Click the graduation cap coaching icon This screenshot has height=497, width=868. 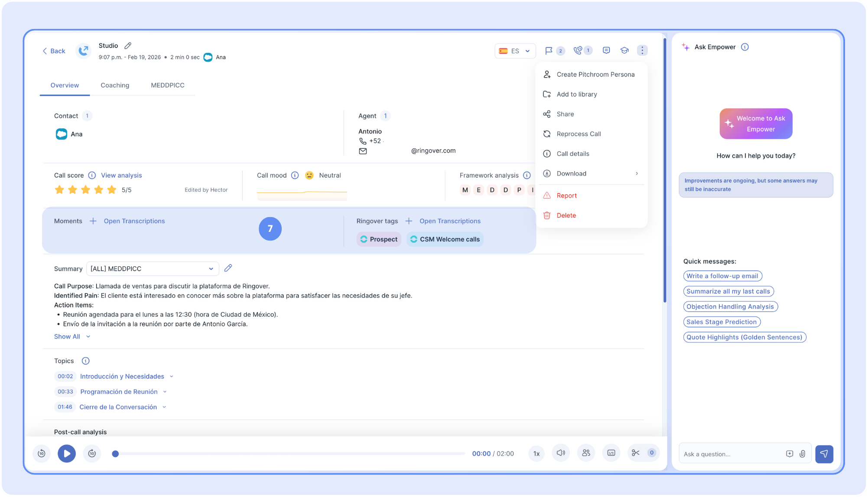(x=624, y=51)
